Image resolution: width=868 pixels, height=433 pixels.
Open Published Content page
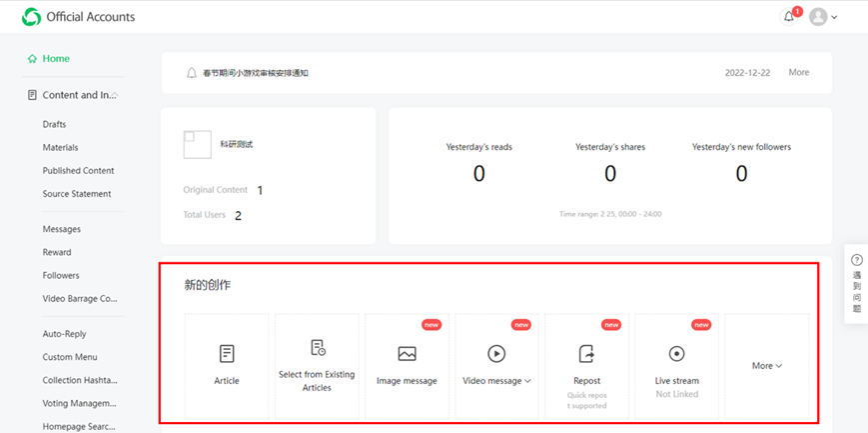coord(78,171)
